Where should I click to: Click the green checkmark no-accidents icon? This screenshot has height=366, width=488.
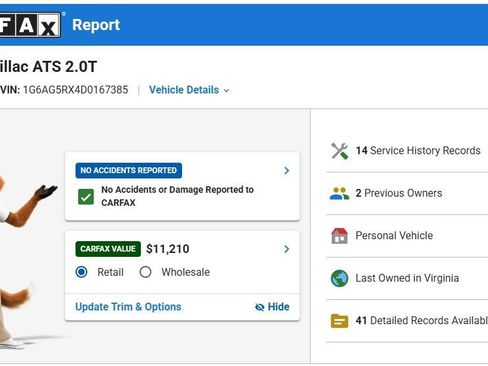click(x=86, y=196)
